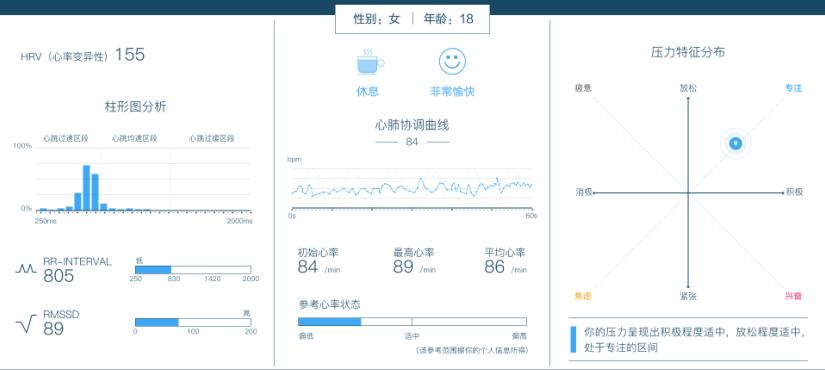Screen dimensions: 825x370
Task: Click the RMSSD square root icon
Action: pyautogui.click(x=26, y=324)
